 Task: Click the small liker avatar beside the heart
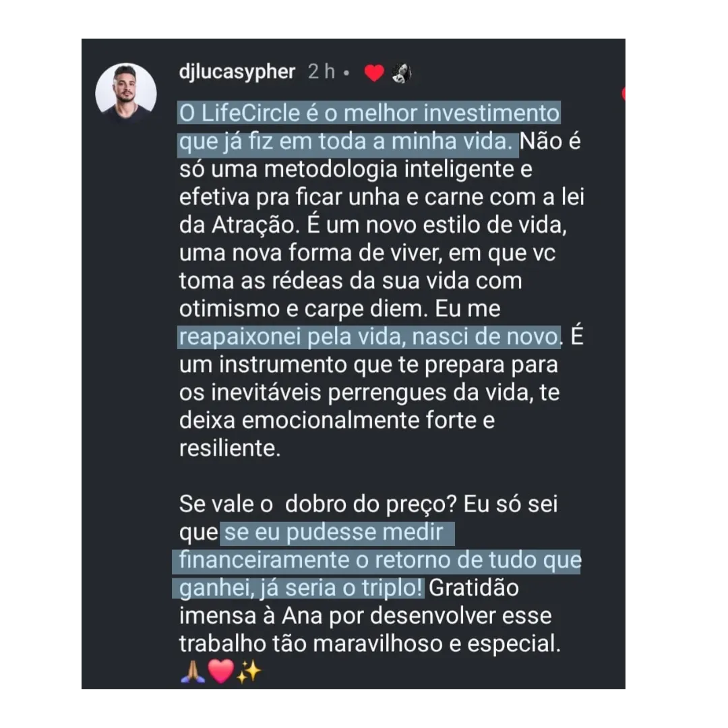(x=401, y=73)
